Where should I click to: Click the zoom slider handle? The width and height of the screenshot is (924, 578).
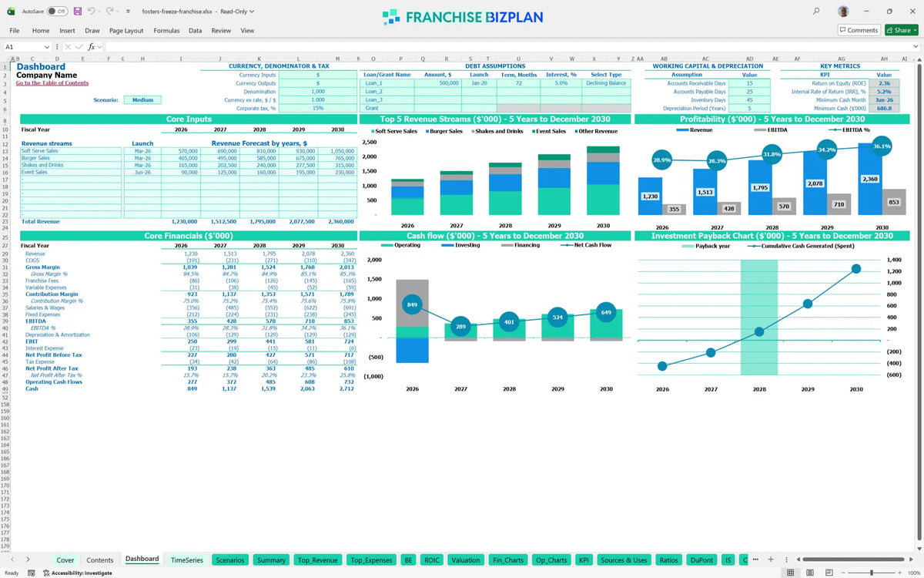coord(871,573)
